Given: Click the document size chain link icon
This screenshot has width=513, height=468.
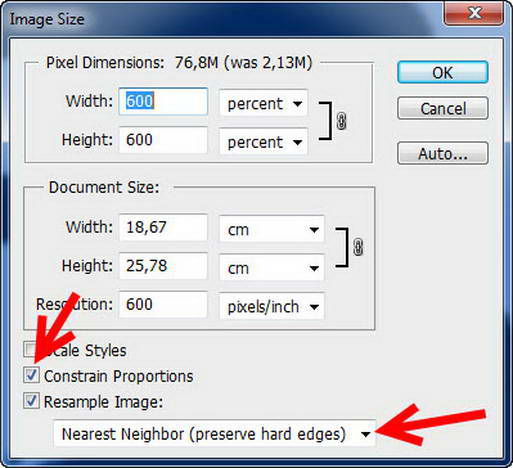Looking at the screenshot, I should click(358, 247).
